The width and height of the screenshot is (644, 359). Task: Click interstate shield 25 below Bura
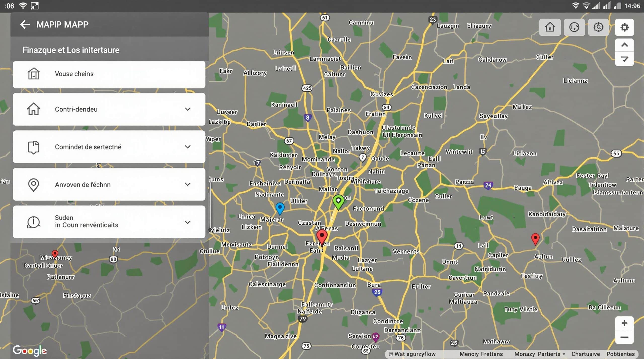(x=377, y=292)
